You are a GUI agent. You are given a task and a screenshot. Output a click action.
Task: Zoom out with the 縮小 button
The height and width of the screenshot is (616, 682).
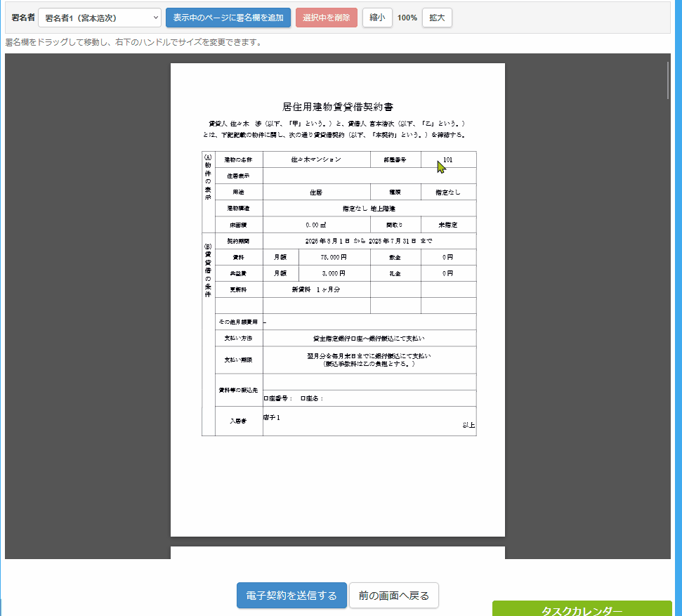coord(377,18)
